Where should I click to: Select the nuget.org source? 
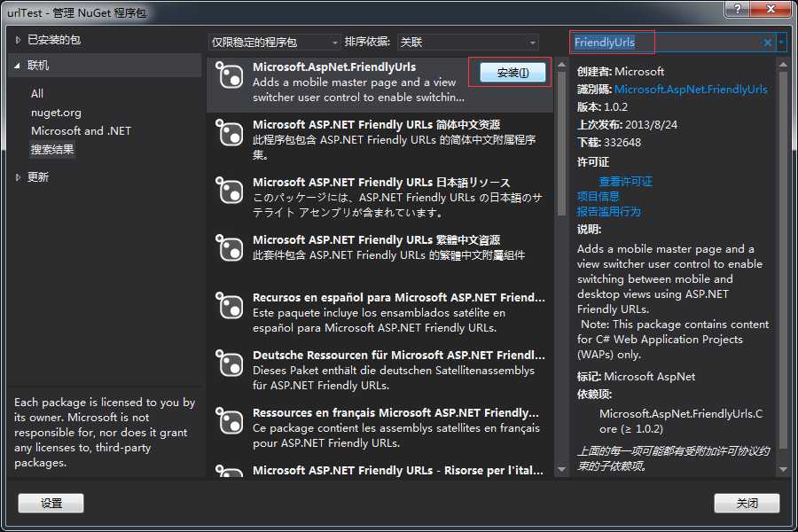pos(56,113)
